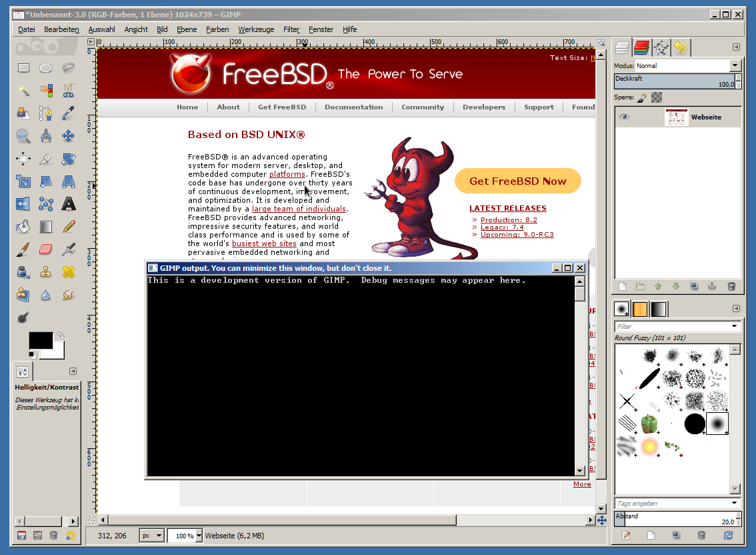Swap foreground and background colors
This screenshot has height=555, width=756.
60,335
